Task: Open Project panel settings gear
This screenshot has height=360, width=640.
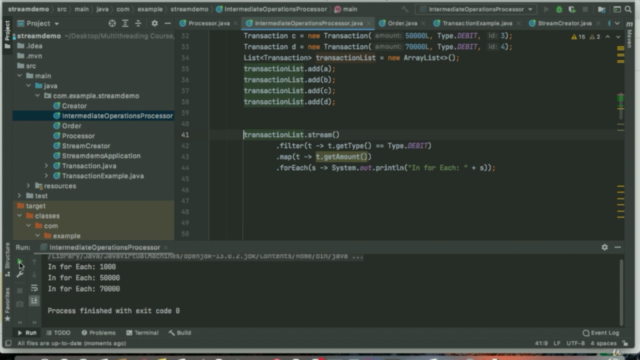Action: click(x=154, y=23)
